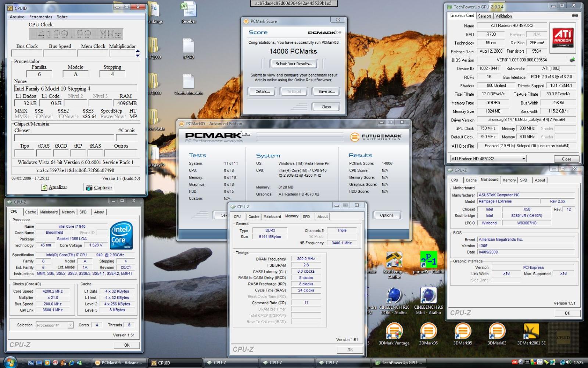The width and height of the screenshot is (588, 368).
Task: Open About tab in the mainboard CPU-Z window
Action: click(x=540, y=180)
